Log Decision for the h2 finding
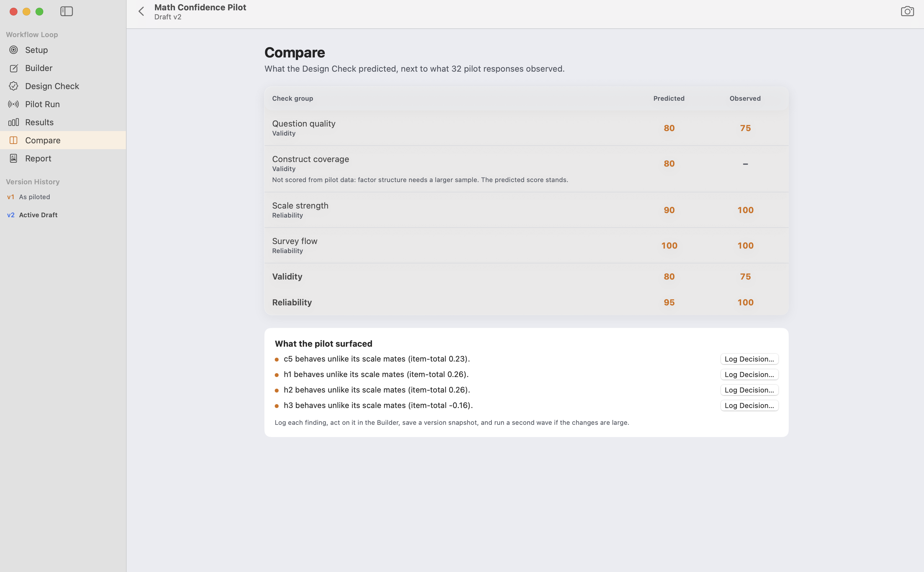The image size is (924, 572). (x=749, y=390)
